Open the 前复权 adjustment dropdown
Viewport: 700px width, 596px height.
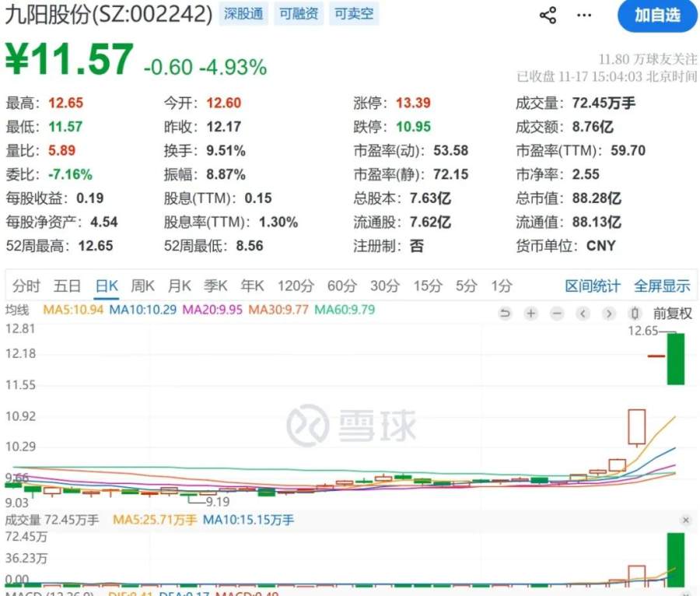coord(672,314)
